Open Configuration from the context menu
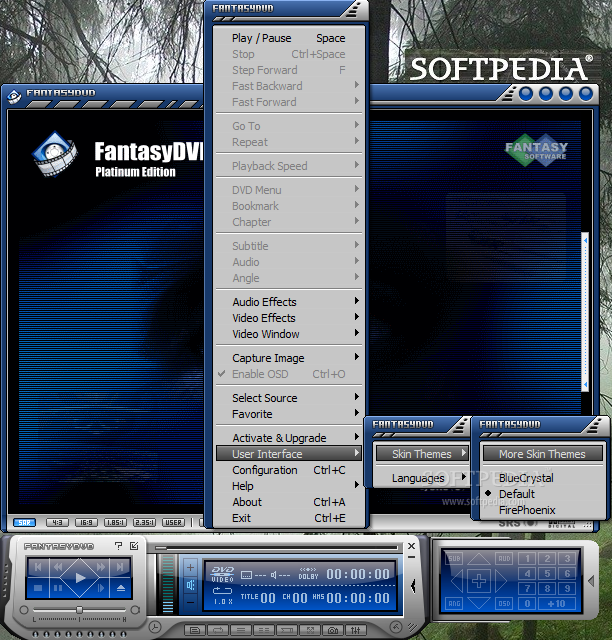The width and height of the screenshot is (612, 640). pyautogui.click(x=289, y=470)
